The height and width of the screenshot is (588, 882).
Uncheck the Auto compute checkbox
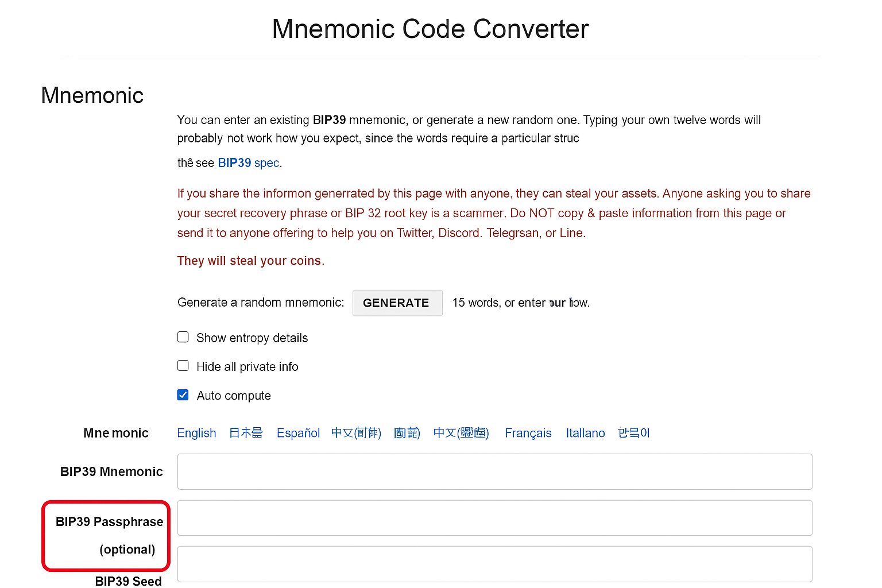coord(183,395)
